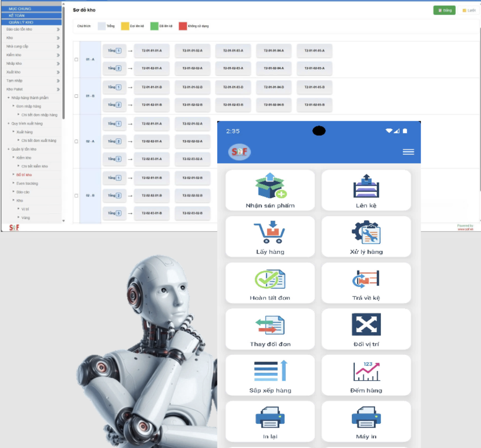Tap the Đổi vị trí icon
The height and width of the screenshot is (448, 481).
click(366, 325)
